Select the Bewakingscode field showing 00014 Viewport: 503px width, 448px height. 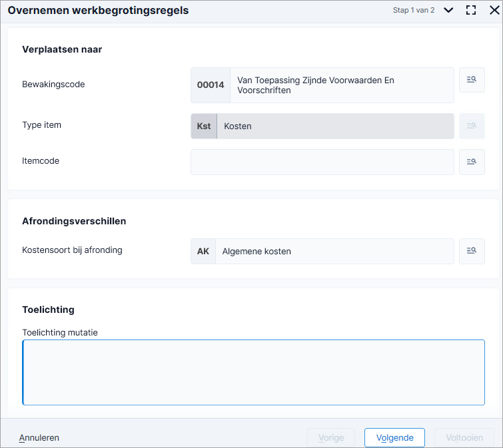coord(322,85)
